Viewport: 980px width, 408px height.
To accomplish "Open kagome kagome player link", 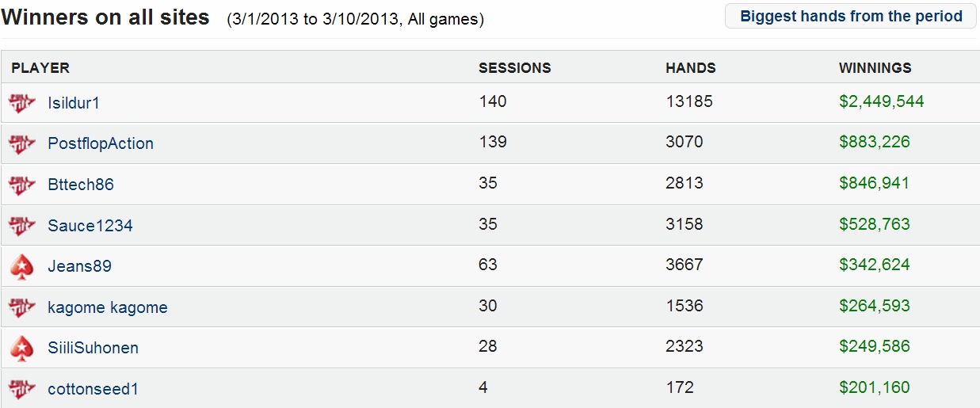I will [x=108, y=307].
